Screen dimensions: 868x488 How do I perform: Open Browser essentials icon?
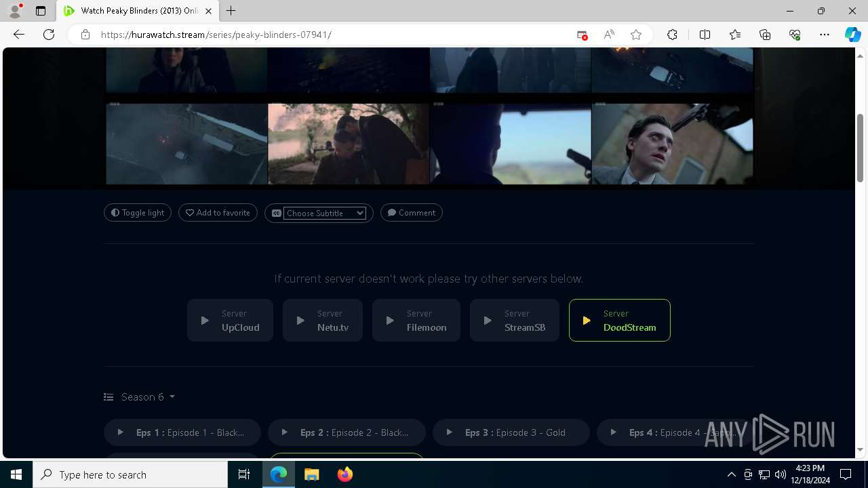pyautogui.click(x=795, y=35)
